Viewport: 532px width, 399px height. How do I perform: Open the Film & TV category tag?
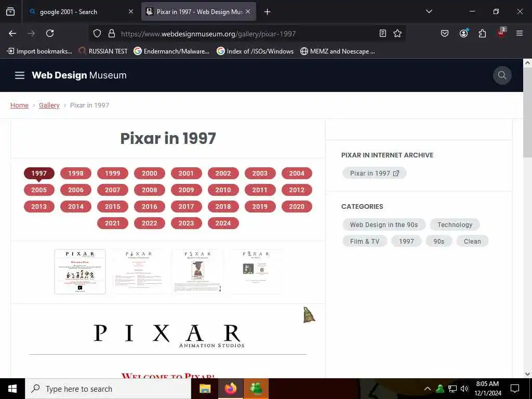(x=365, y=241)
